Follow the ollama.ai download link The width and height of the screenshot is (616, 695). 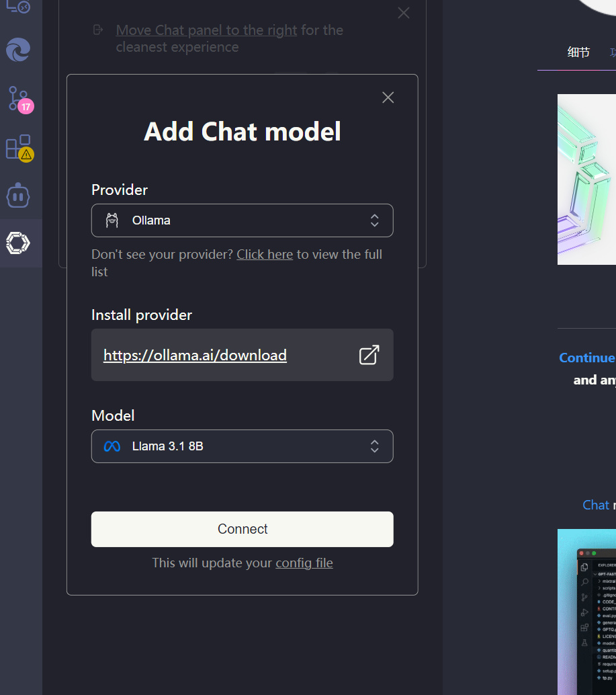click(x=195, y=355)
